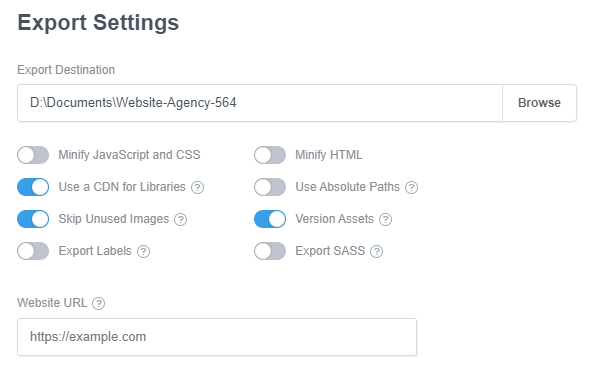Click the Export Labels label text

95,251
